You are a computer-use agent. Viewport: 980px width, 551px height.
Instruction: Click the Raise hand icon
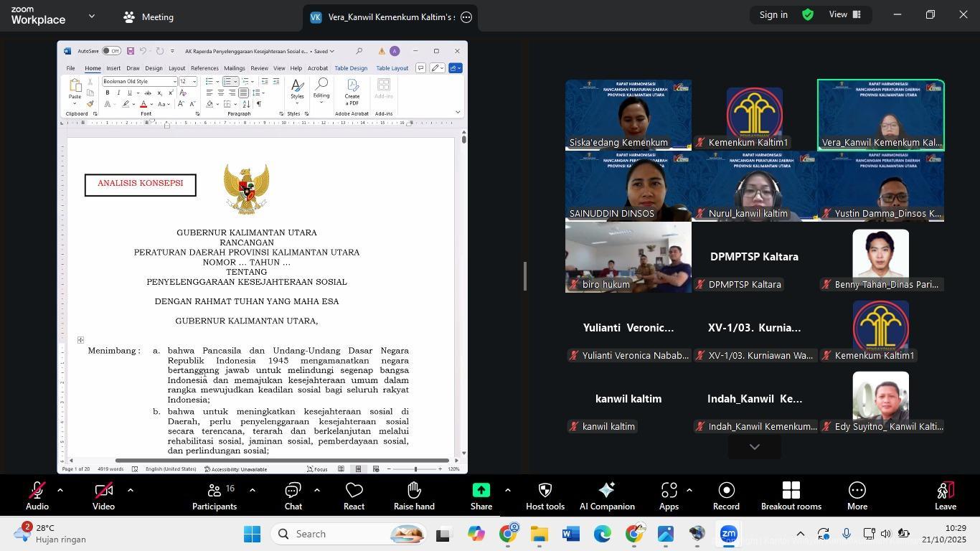414,496
